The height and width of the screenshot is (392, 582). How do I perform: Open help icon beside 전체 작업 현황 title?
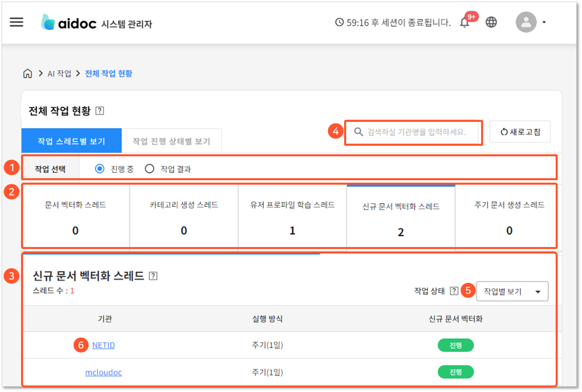click(100, 111)
